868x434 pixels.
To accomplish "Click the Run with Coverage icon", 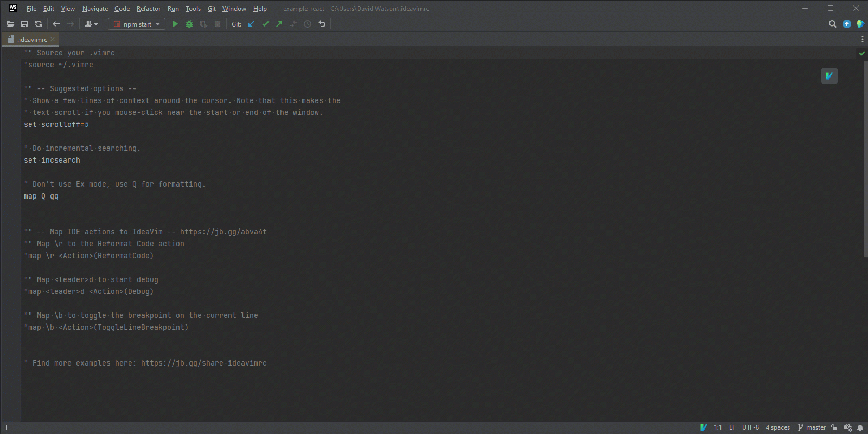I will (203, 24).
